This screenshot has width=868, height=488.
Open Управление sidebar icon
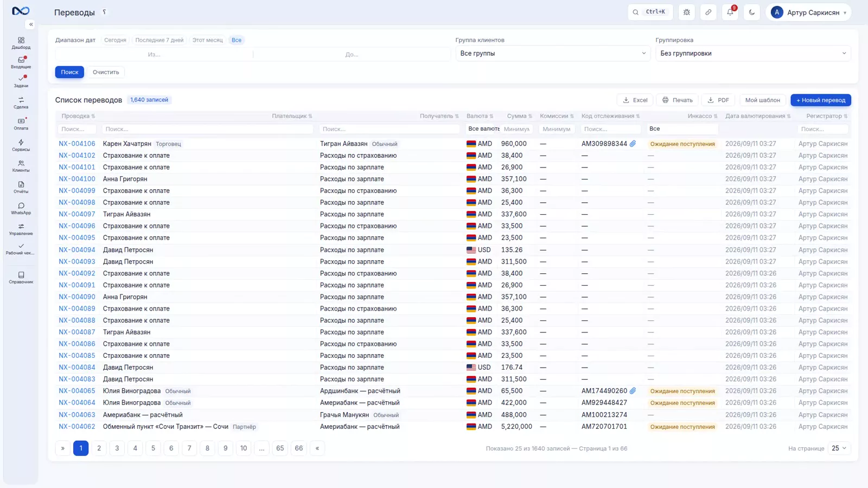point(21,229)
